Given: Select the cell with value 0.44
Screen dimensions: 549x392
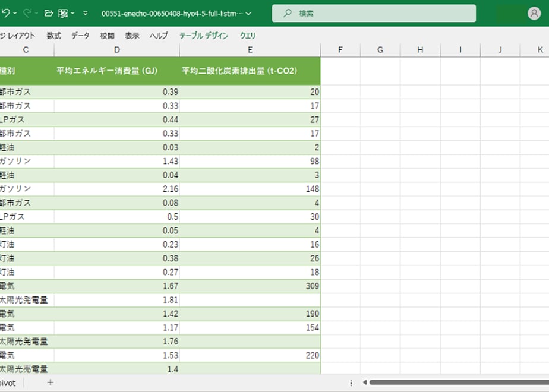Looking at the screenshot, I should 117,120.
